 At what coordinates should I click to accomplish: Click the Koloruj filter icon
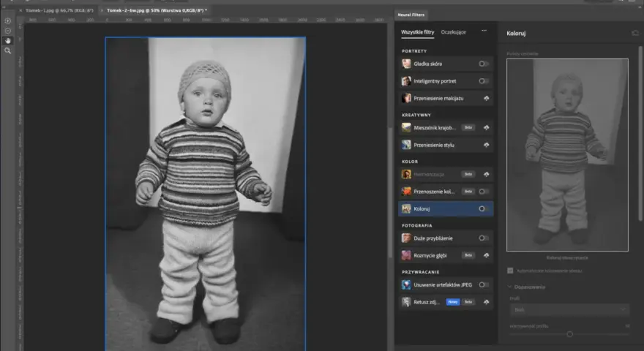[x=406, y=208]
